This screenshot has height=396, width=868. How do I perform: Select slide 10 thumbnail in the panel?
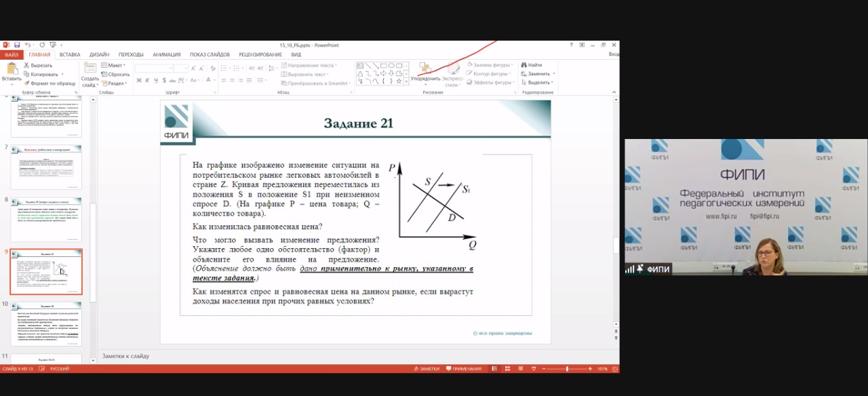point(46,324)
